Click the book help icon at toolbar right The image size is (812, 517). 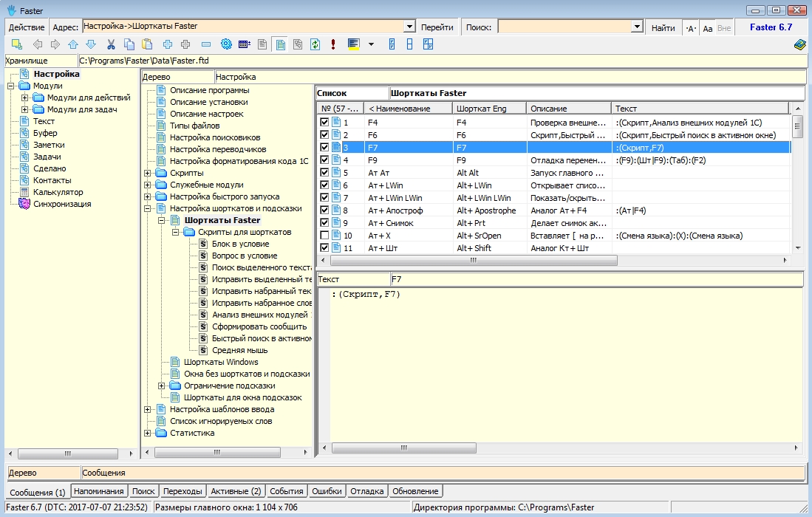(799, 45)
